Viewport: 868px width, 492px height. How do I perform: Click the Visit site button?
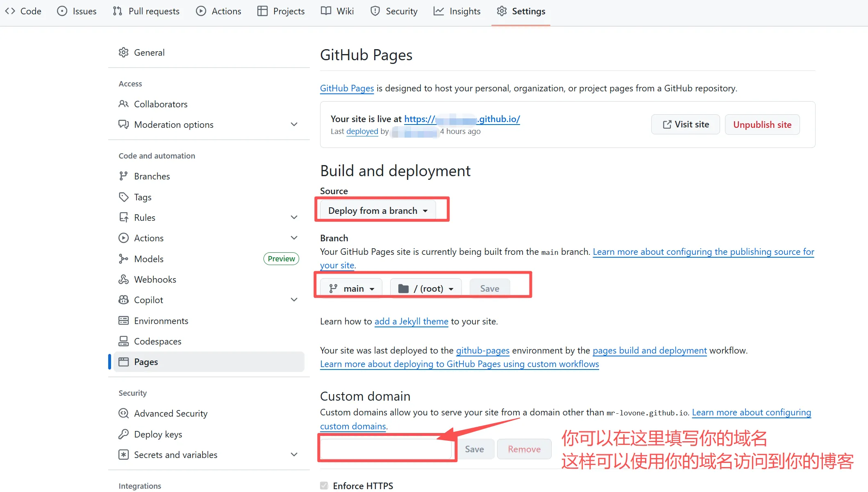click(685, 125)
